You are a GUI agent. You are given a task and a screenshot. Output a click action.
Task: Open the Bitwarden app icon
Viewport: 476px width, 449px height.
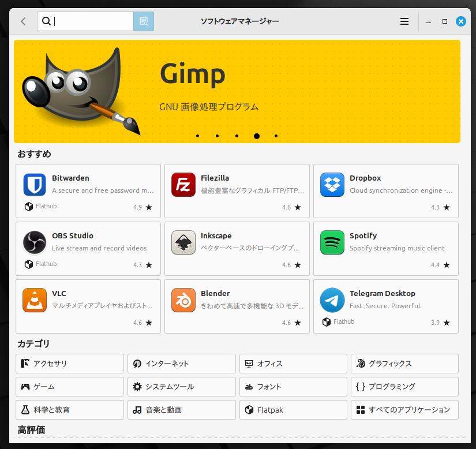35,185
